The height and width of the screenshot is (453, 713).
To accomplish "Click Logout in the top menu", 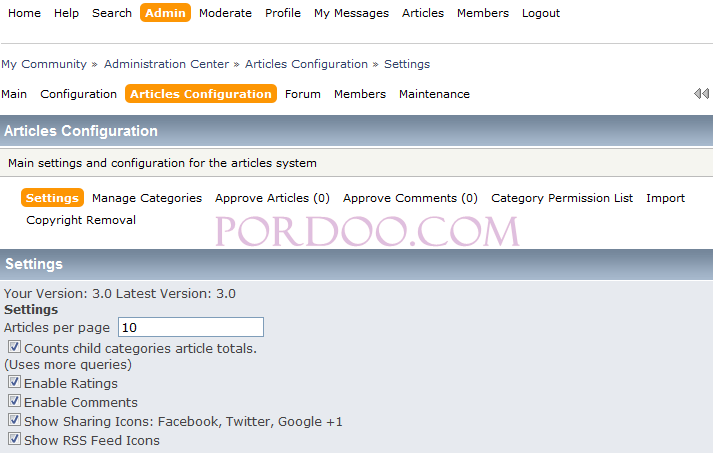I will coord(541,13).
